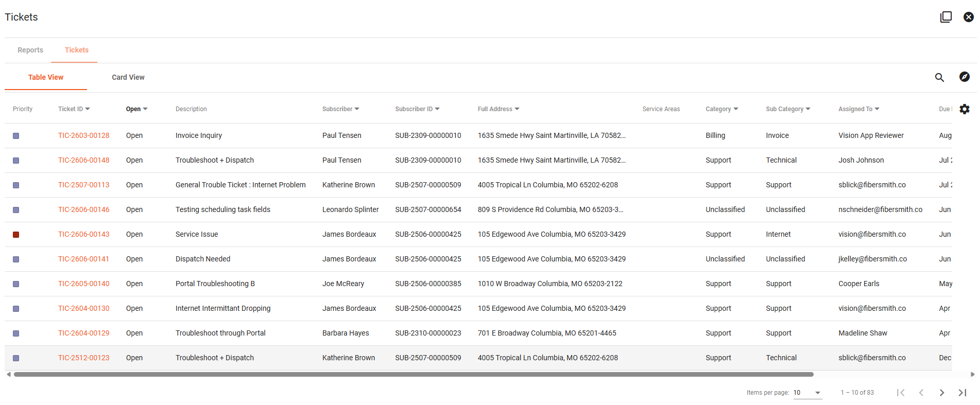Click 'Internet Intermittant Dropping' description

pos(223,308)
